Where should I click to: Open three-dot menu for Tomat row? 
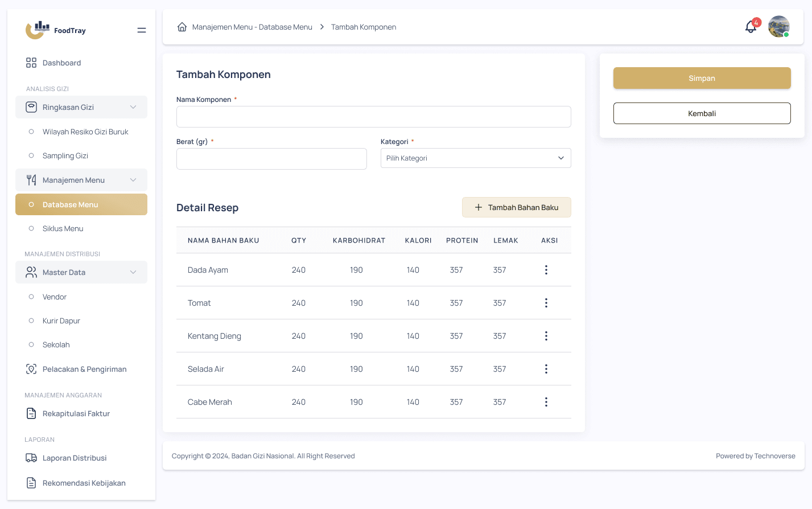tap(546, 303)
